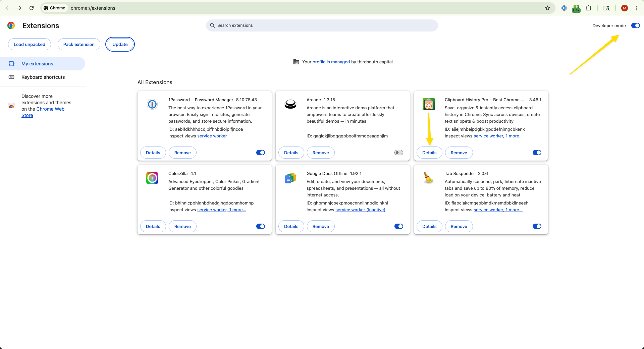The height and width of the screenshot is (349, 644).
Task: Reload the extensions page
Action: [x=32, y=8]
